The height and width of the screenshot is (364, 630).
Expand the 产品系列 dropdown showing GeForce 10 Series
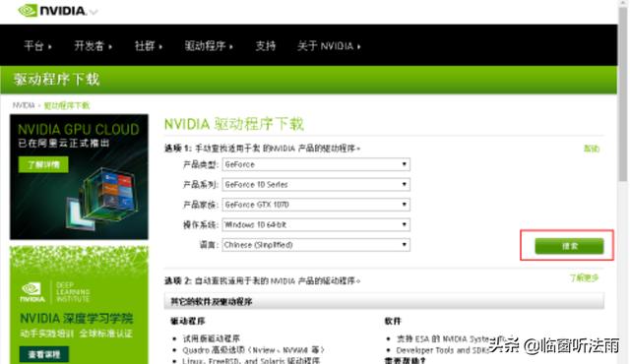pyautogui.click(x=316, y=185)
